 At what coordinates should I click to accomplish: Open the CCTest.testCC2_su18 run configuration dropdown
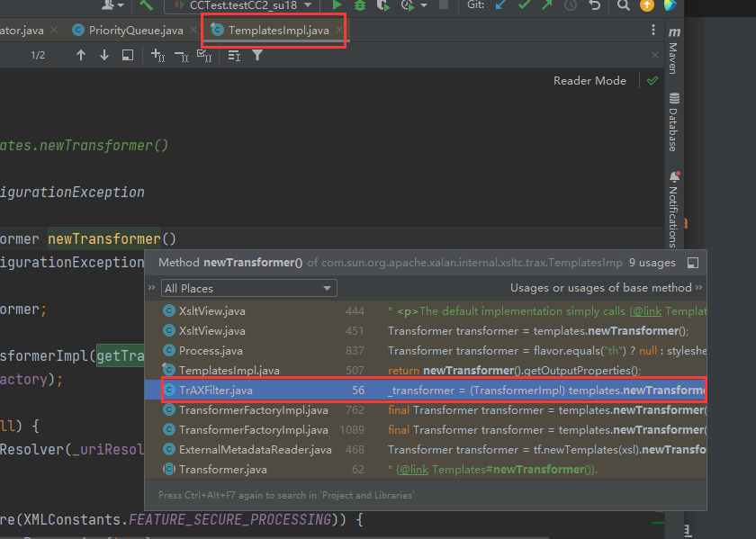coord(242,5)
